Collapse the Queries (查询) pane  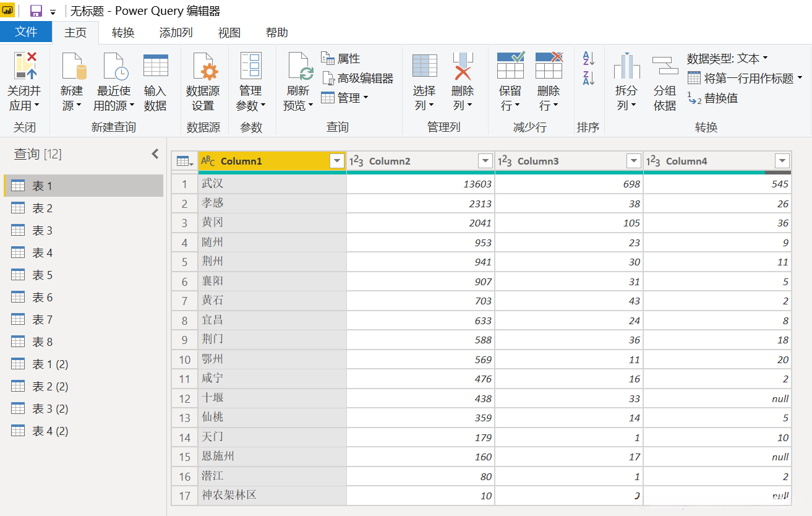[155, 154]
